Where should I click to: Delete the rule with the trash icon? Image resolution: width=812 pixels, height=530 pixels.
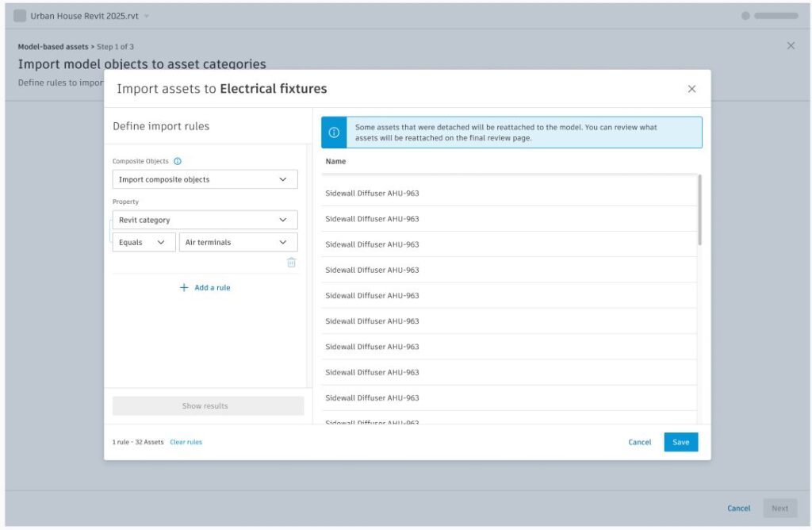[291, 263]
